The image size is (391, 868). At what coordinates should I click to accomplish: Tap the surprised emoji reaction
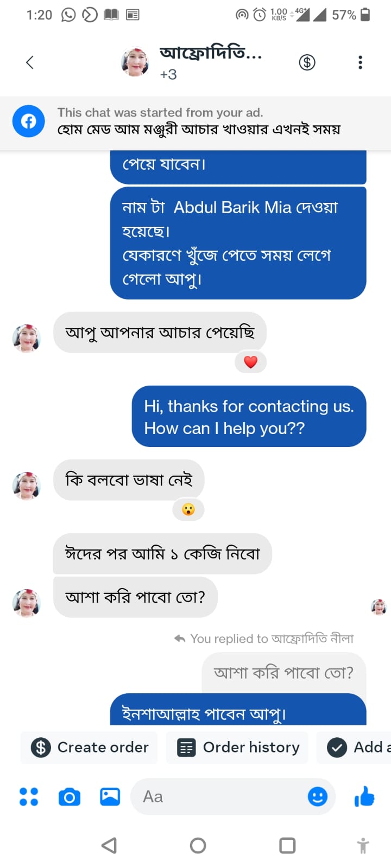coord(188,509)
